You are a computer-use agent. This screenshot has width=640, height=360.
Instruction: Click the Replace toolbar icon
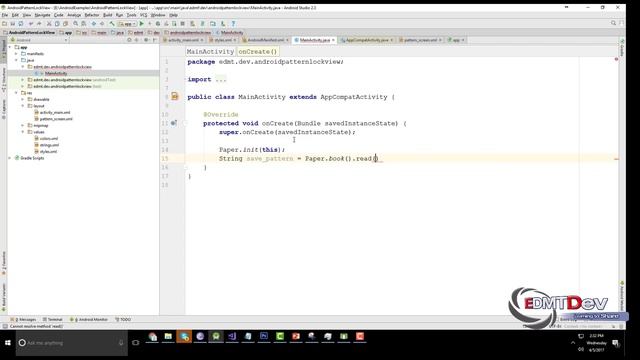pos(84,24)
